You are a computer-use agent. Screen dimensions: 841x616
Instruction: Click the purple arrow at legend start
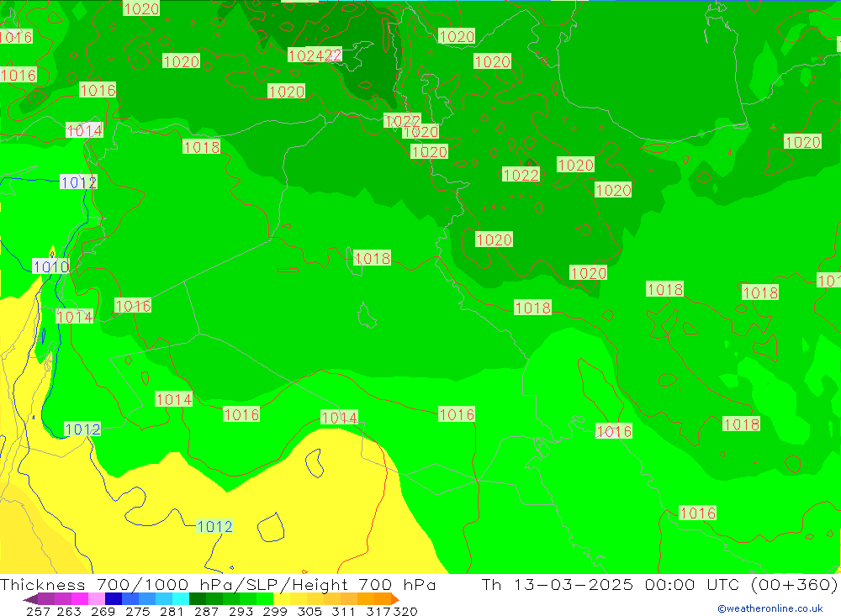coord(30,599)
